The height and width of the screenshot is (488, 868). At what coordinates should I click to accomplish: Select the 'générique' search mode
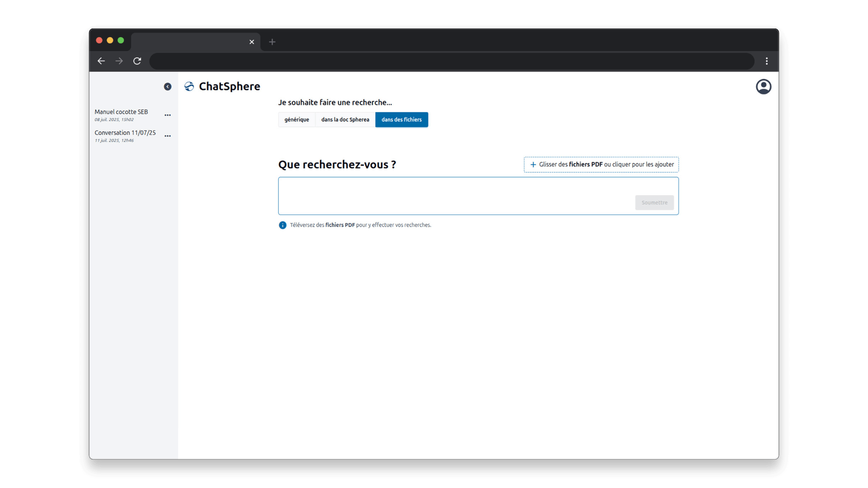(x=297, y=120)
